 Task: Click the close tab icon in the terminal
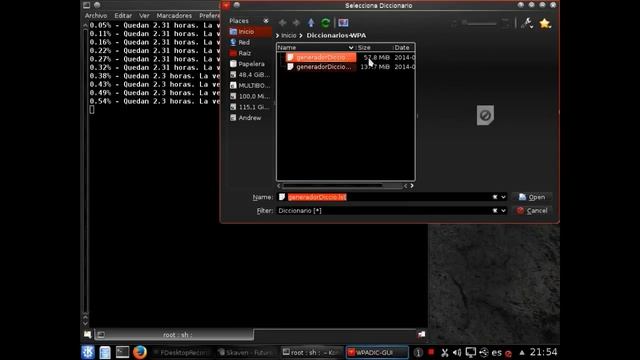[422, 335]
